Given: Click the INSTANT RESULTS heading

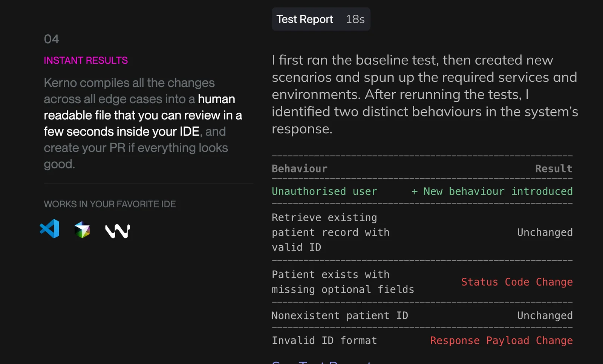Looking at the screenshot, I should (86, 60).
